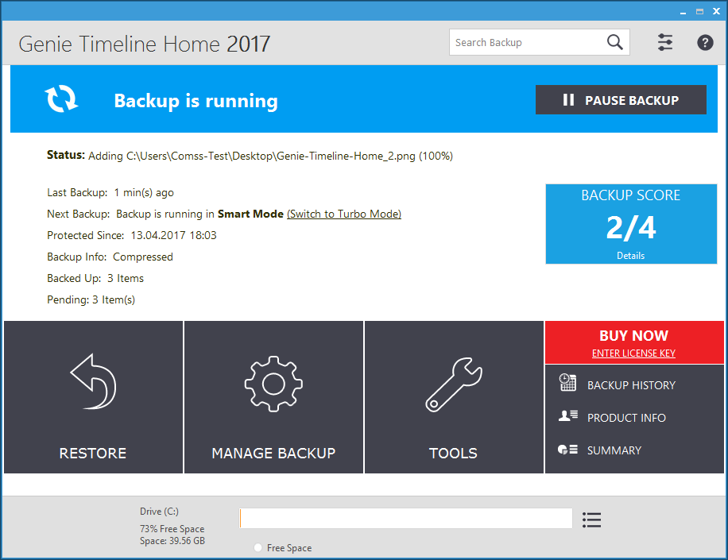Click the Backup Info Compressed text
The height and width of the screenshot is (560, 728).
[110, 257]
